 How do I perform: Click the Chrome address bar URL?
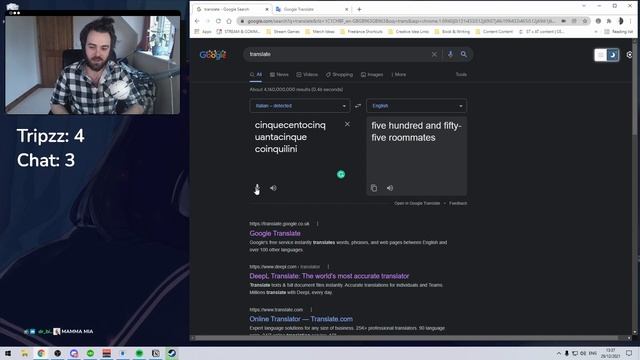[401, 21]
